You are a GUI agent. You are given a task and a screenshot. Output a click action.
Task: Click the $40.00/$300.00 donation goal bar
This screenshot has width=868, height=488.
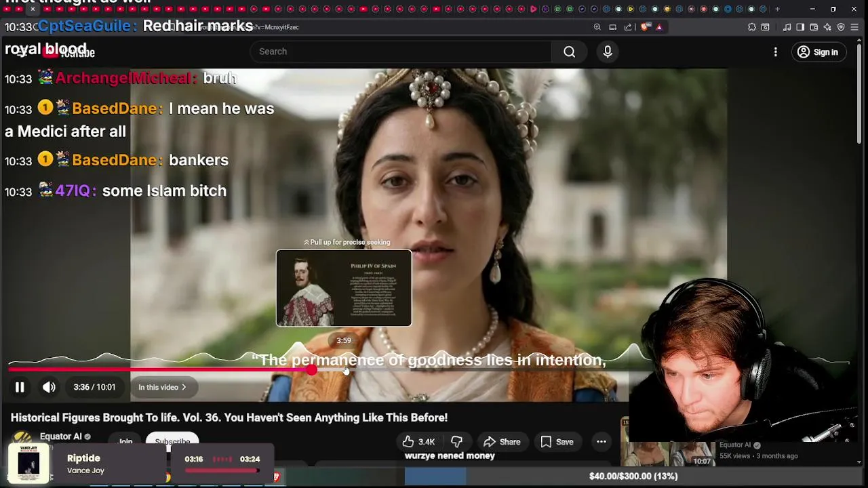(633, 476)
